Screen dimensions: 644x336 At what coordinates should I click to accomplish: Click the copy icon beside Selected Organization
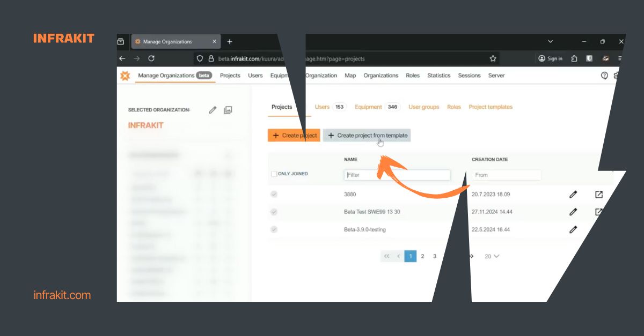pos(228,110)
